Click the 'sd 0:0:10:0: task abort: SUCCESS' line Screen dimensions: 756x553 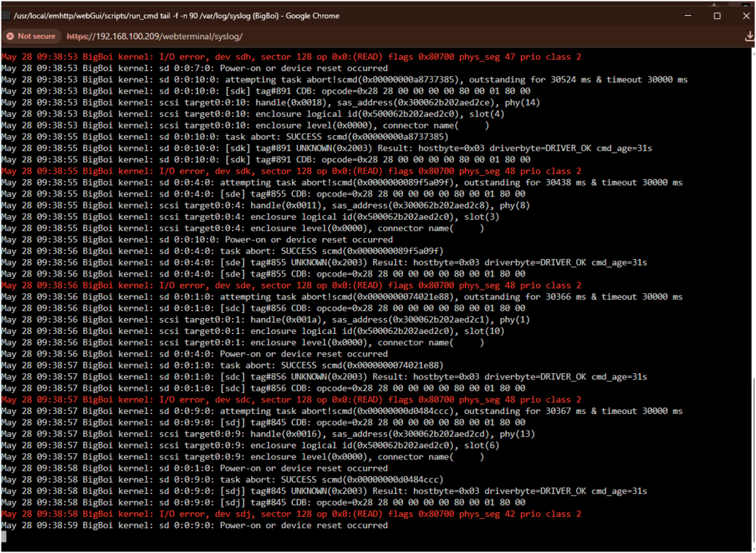[225, 137]
